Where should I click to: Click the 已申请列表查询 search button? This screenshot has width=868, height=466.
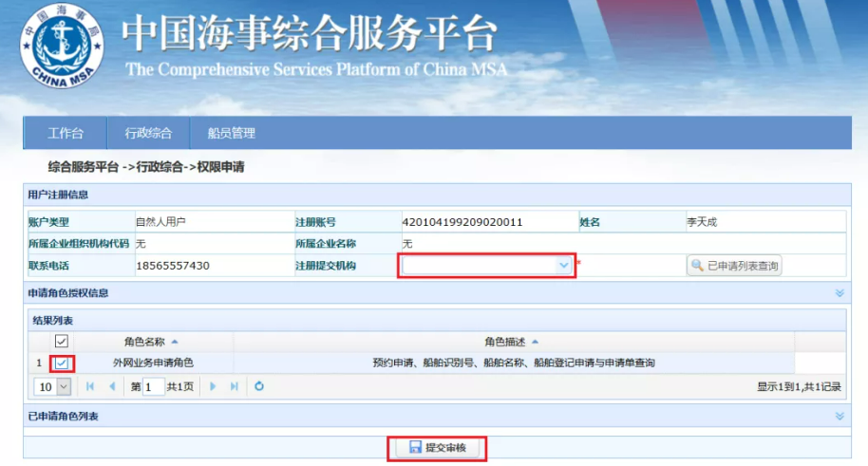pos(734,266)
